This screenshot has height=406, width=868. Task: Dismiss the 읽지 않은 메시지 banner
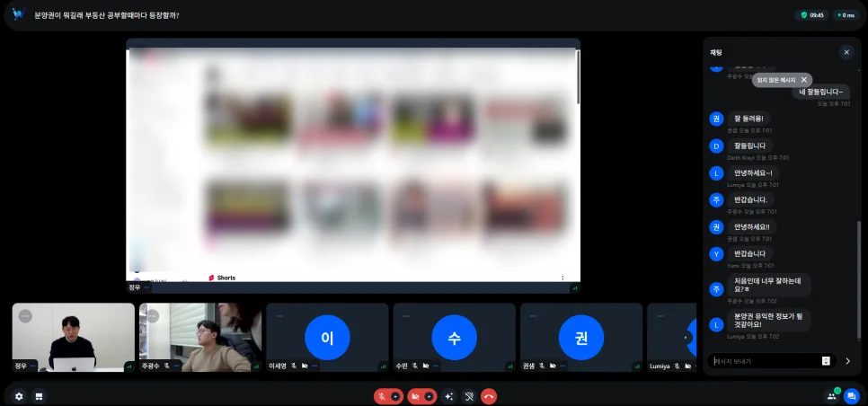(x=804, y=80)
